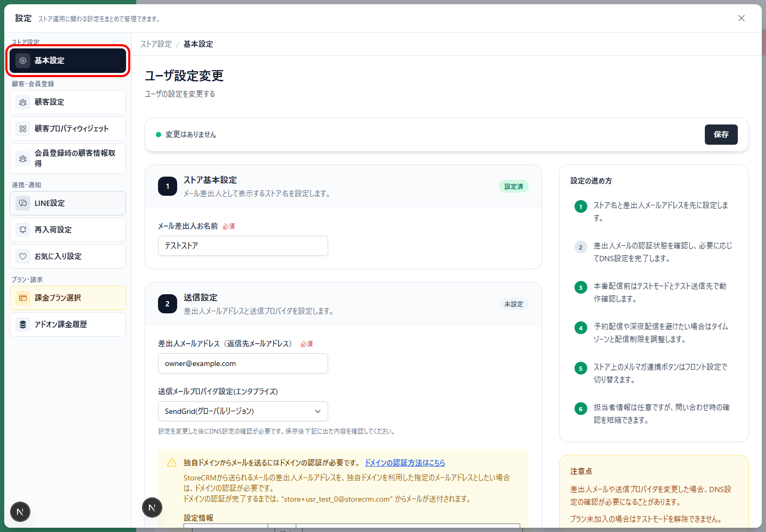Click the heart icon beside お気に入り設定

click(23, 256)
